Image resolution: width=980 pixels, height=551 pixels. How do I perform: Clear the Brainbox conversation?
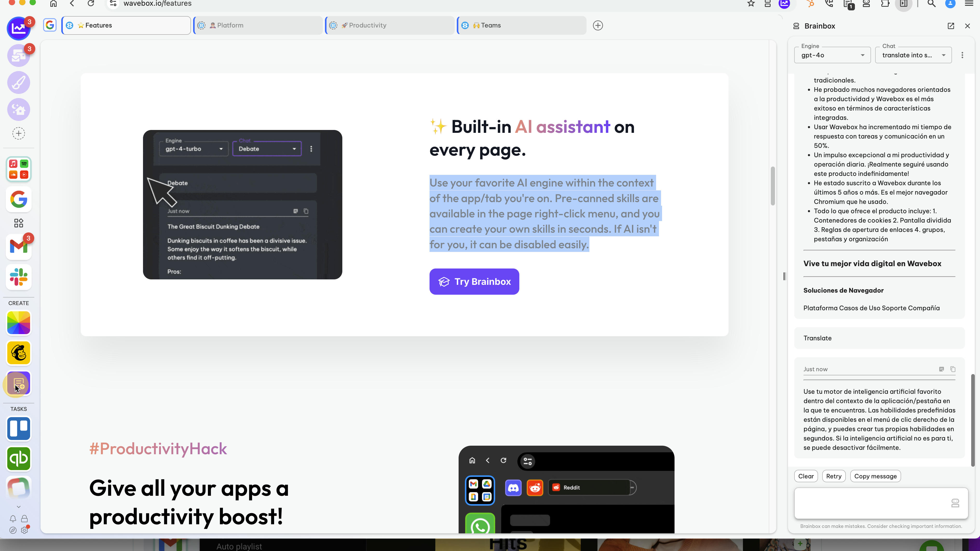(806, 477)
